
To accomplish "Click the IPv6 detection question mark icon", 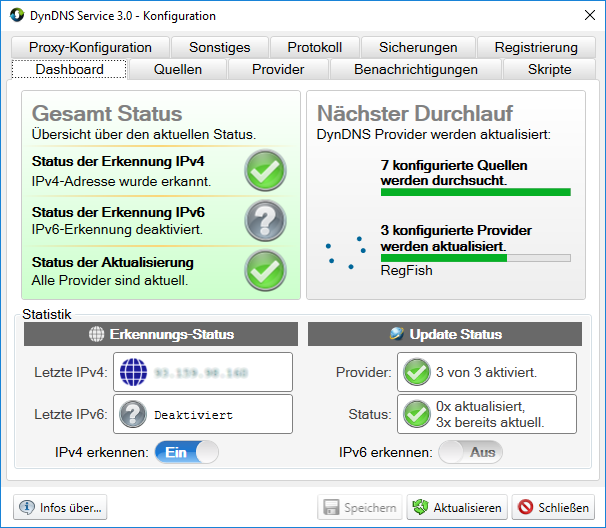I will (x=265, y=221).
